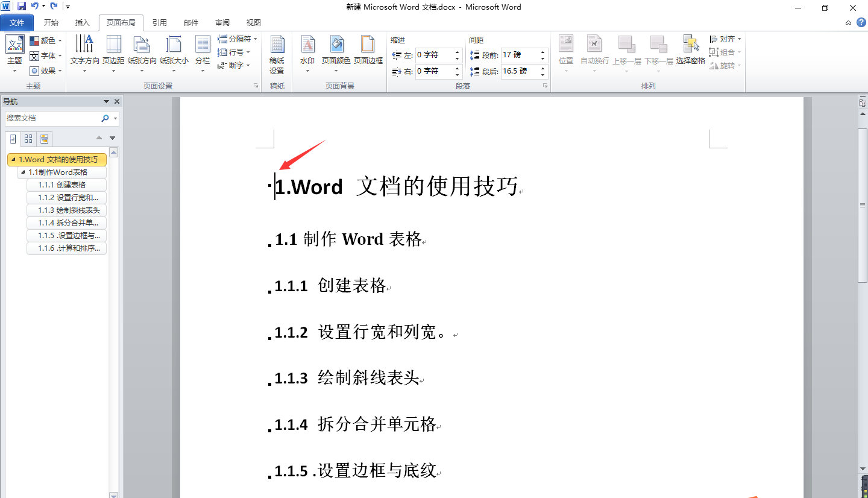
Task: Toggle the ruler icon above vertical scrollbar
Action: 863,103
